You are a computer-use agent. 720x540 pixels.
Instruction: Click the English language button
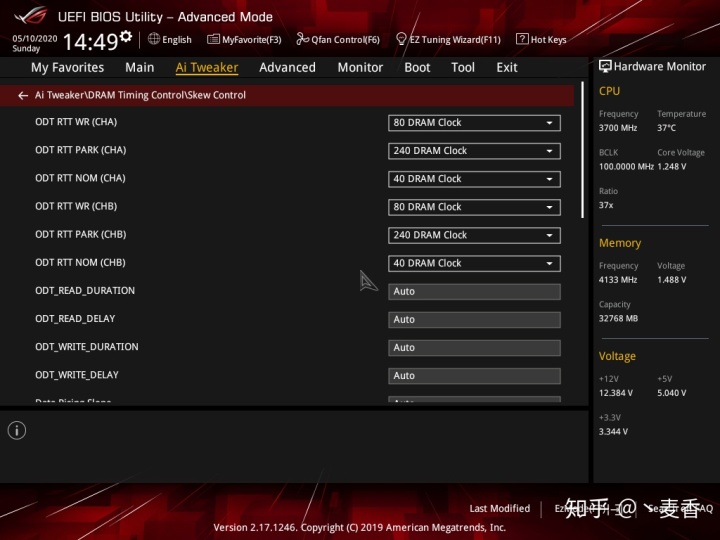170,39
